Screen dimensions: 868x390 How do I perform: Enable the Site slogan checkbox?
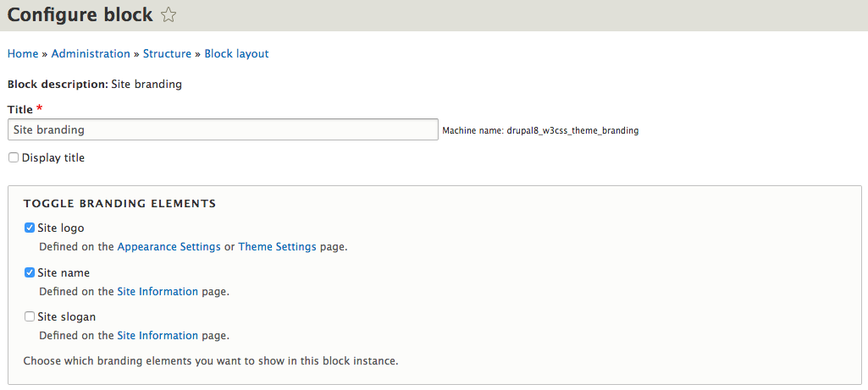pyautogui.click(x=30, y=317)
